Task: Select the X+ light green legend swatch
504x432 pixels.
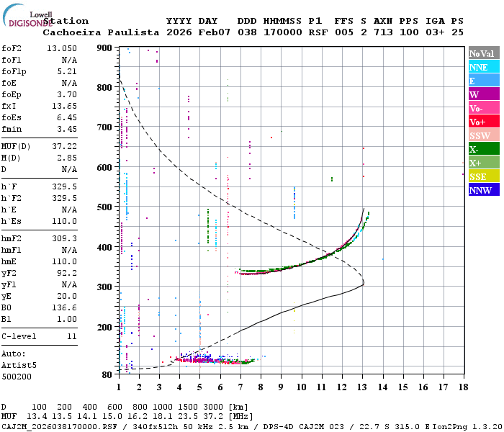Action: click(x=484, y=163)
